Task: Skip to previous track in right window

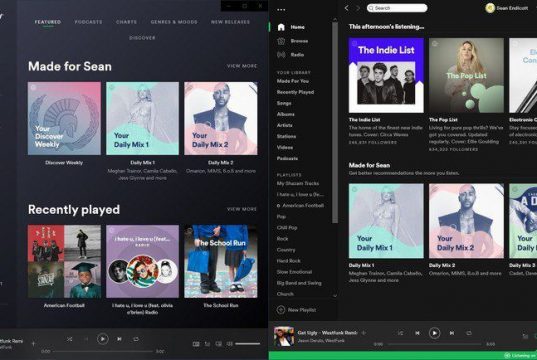Action: (x=417, y=333)
